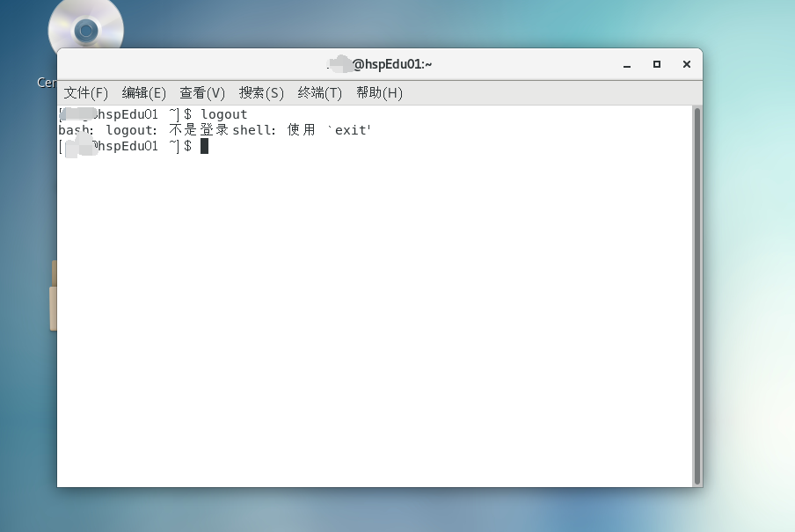Image resolution: width=795 pixels, height=532 pixels.
Task: Close the terminal window
Action: [x=686, y=64]
